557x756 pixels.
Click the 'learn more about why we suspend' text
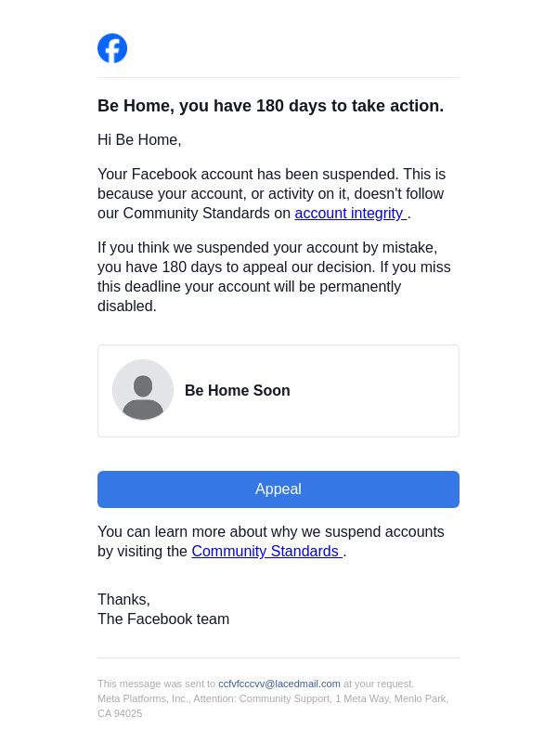click(x=270, y=532)
